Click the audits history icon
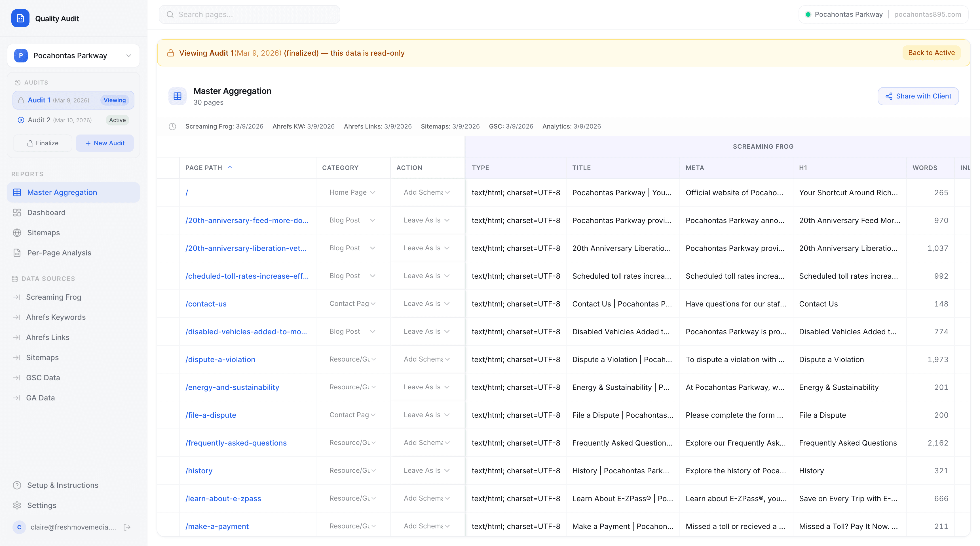This screenshot has width=980, height=546. 17,83
